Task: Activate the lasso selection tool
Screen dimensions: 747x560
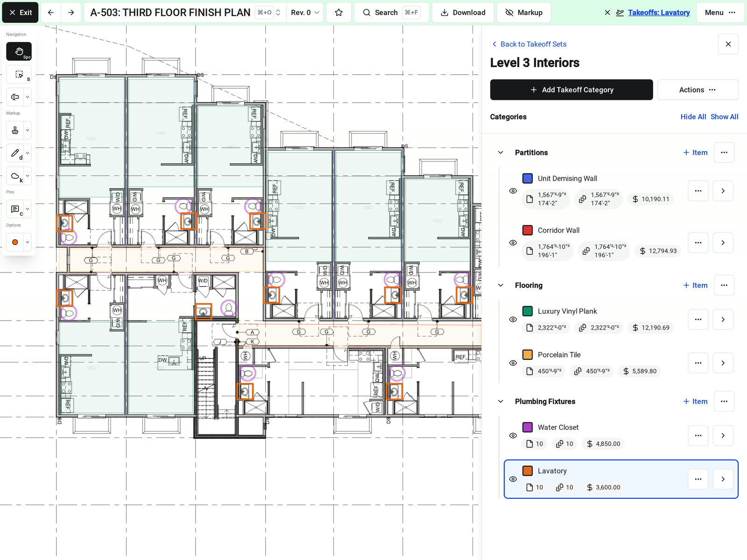Action: point(19,75)
